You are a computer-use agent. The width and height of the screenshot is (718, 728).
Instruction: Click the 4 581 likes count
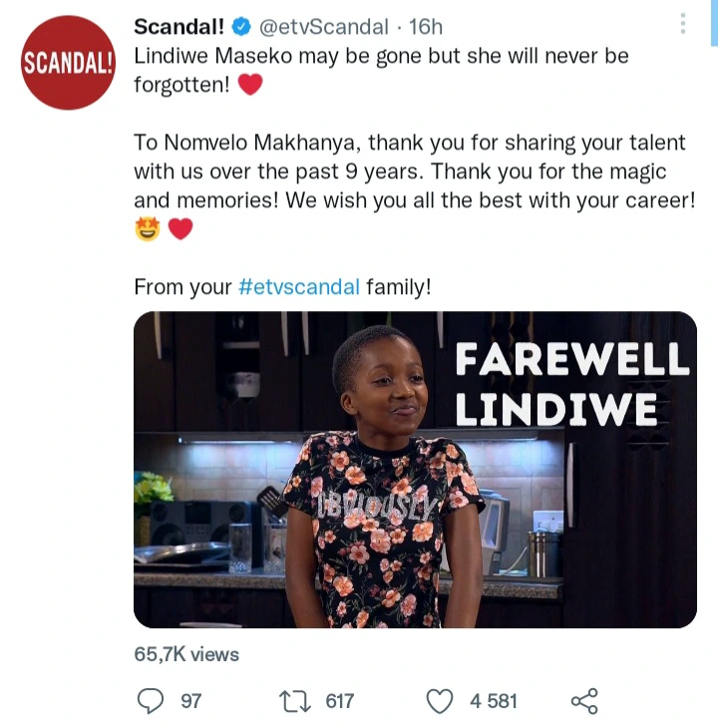coord(494,701)
